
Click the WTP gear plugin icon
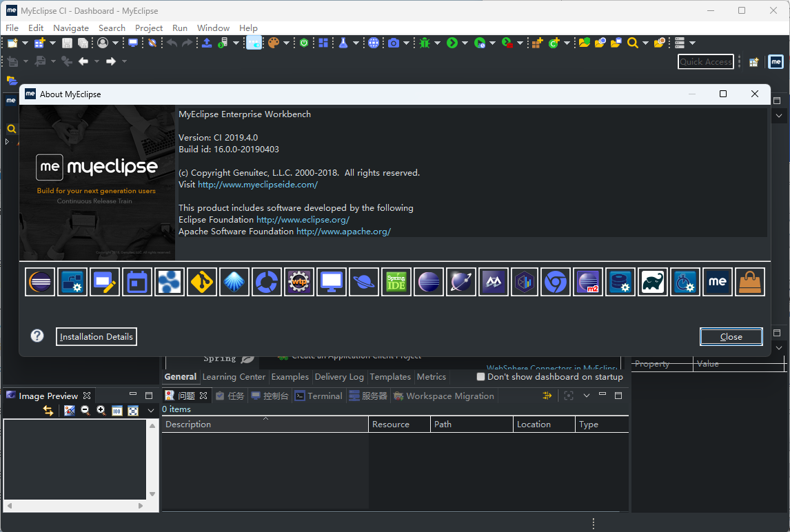click(298, 282)
